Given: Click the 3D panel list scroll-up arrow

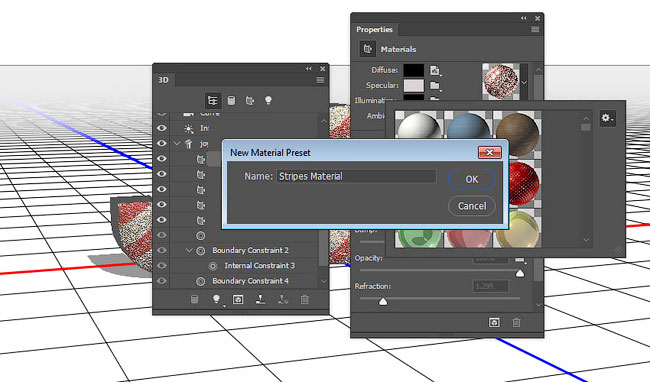Looking at the screenshot, I should click(324, 121).
